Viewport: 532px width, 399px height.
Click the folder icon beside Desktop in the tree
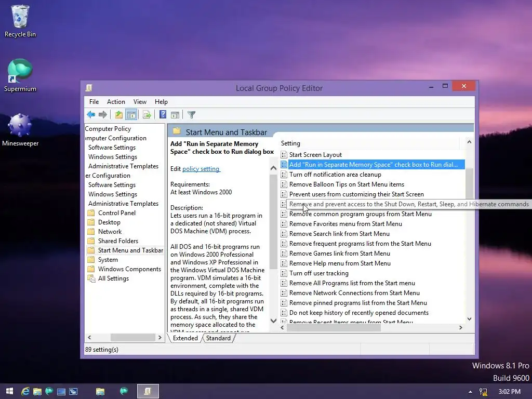(91, 222)
